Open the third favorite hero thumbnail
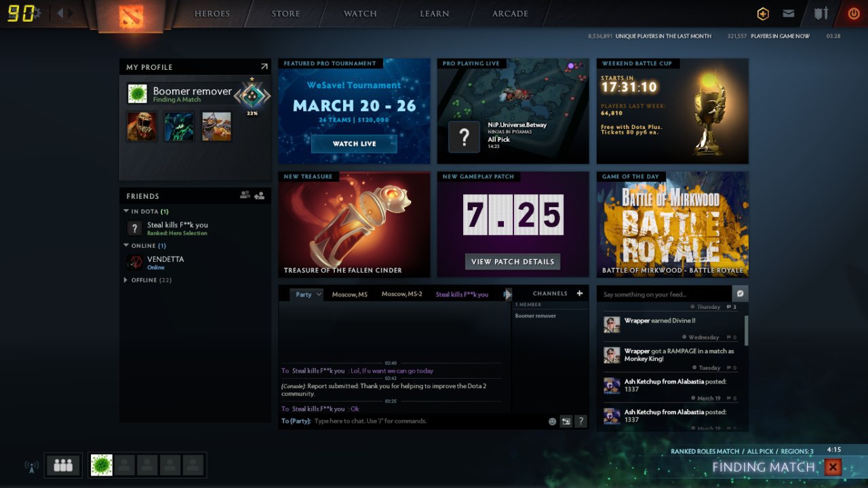 (216, 126)
